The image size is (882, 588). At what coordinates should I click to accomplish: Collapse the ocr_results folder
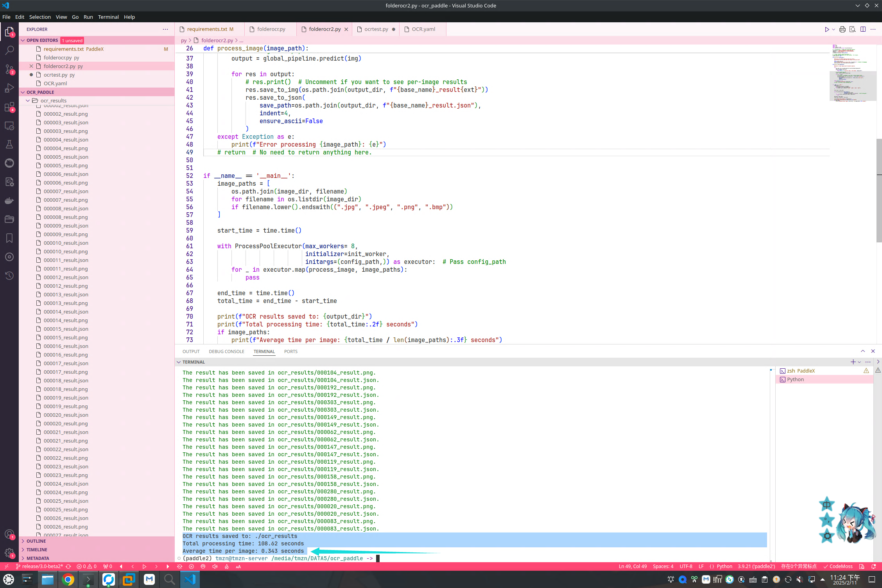click(28, 100)
